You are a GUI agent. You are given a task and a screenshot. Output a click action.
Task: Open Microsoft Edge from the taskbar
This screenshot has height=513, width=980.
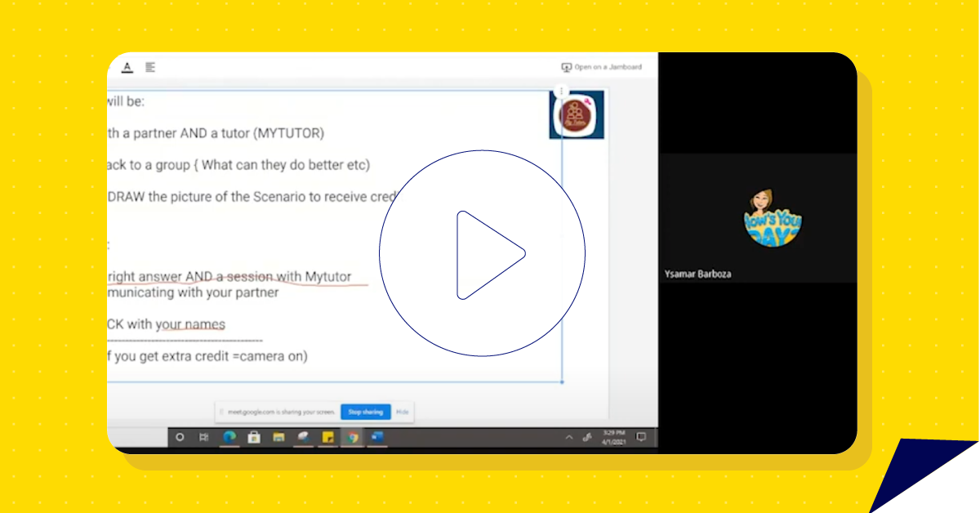pyautogui.click(x=229, y=437)
